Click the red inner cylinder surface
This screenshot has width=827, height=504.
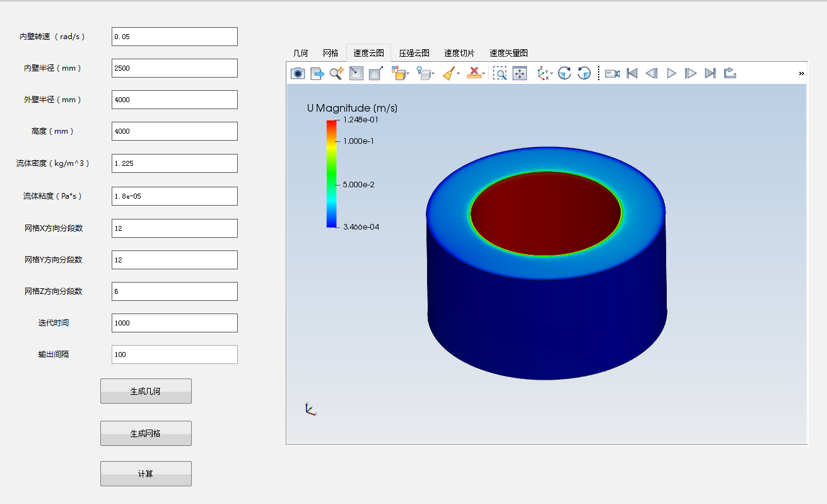546,214
